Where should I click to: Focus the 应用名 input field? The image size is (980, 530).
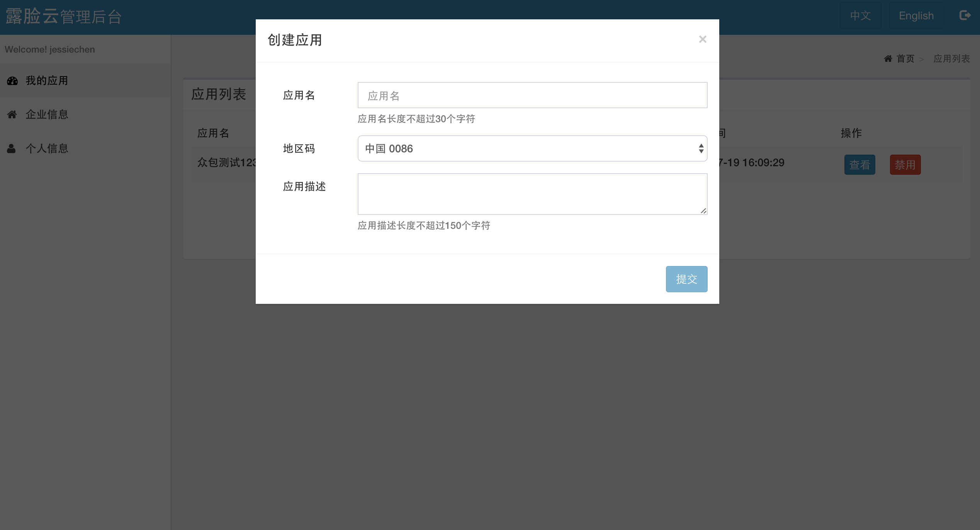[532, 95]
